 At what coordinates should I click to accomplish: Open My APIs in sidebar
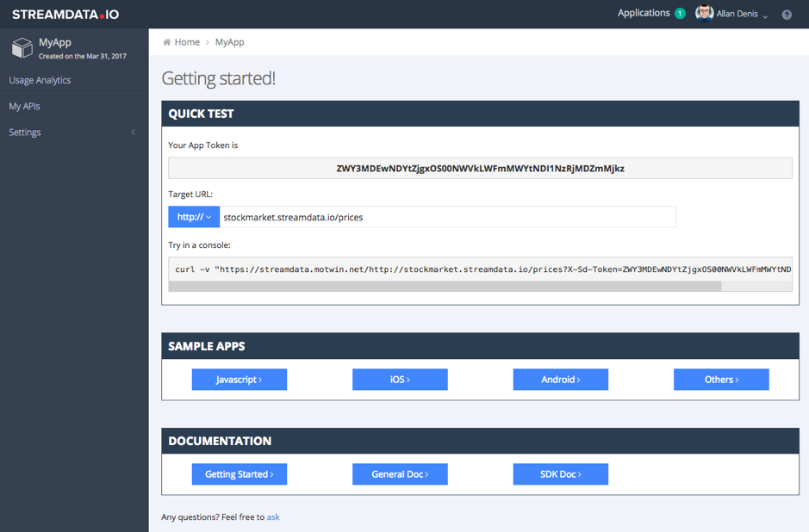[24, 106]
